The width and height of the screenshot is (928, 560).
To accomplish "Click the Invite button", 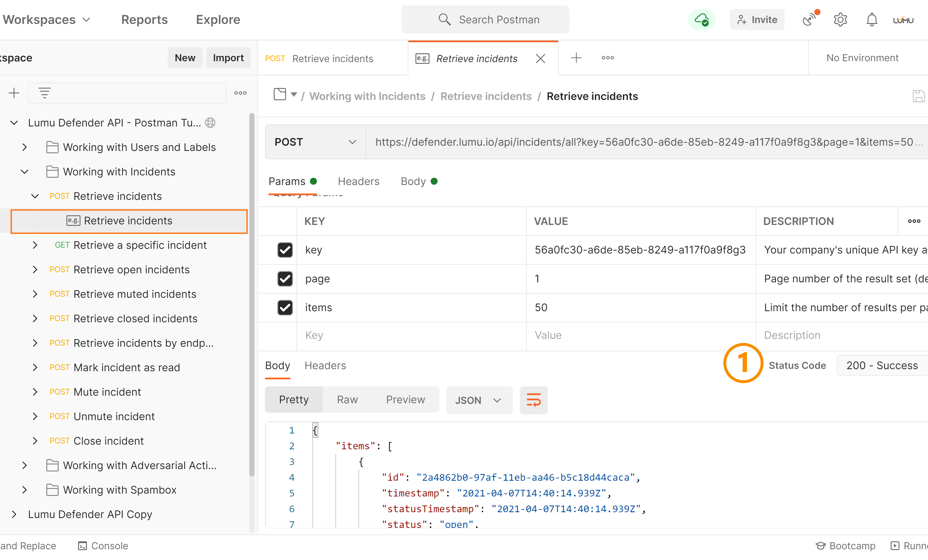I will 757,19.
